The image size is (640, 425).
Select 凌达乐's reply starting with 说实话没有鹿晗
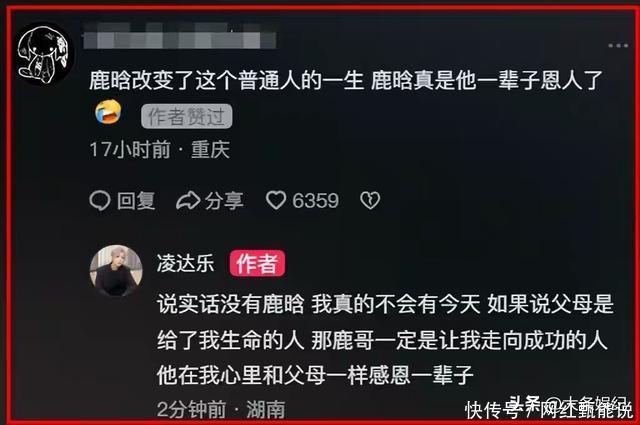[x=385, y=339]
